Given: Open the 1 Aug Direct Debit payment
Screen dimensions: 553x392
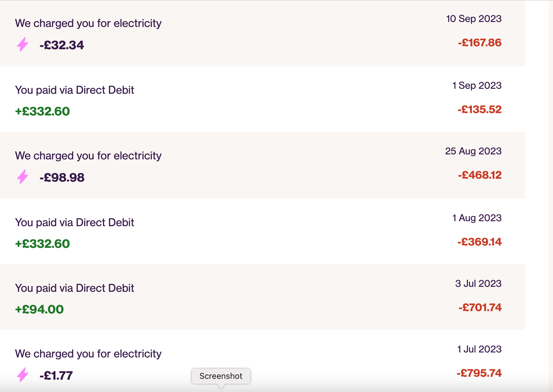Looking at the screenshot, I should click(262, 231).
